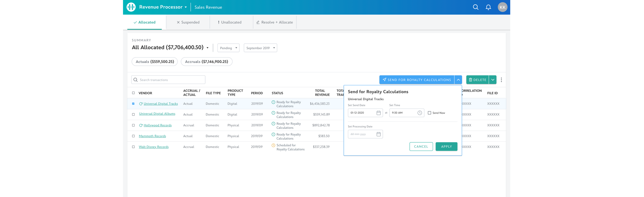
Task: Switch to the Suspended tab
Action: 188,22
